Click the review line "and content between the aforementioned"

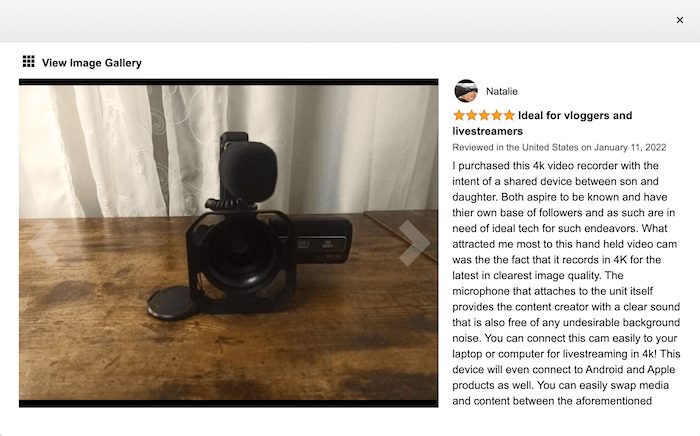point(552,401)
